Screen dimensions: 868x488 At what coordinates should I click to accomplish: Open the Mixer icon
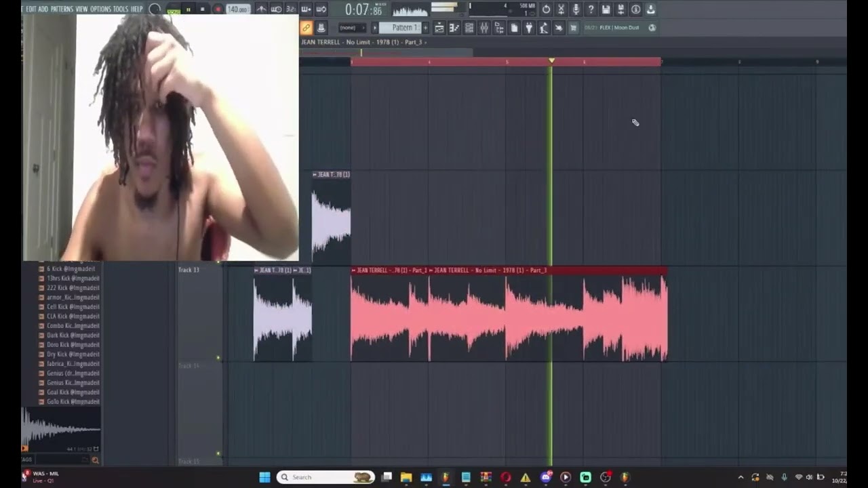click(484, 28)
